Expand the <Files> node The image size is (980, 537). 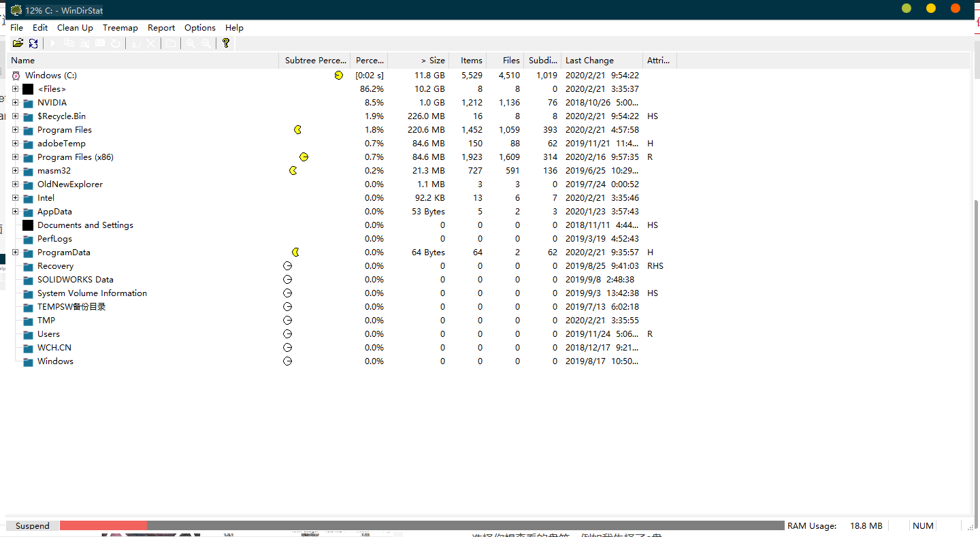click(15, 89)
